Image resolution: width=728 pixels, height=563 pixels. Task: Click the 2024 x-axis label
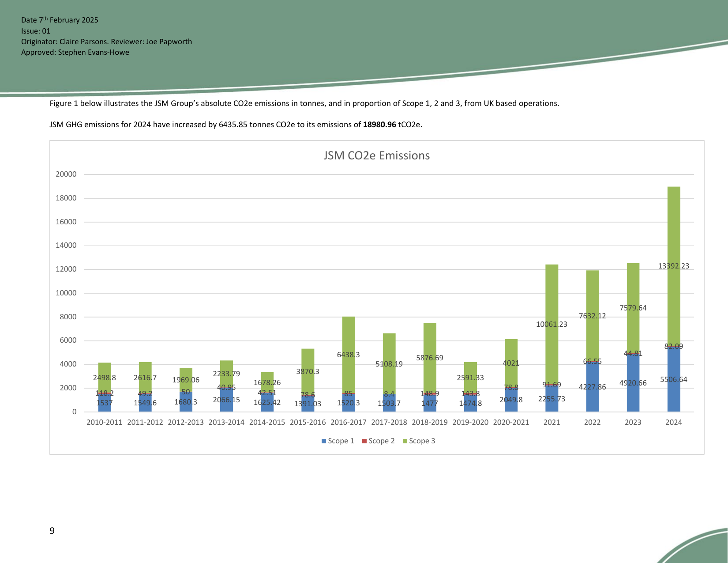pyautogui.click(x=674, y=422)
